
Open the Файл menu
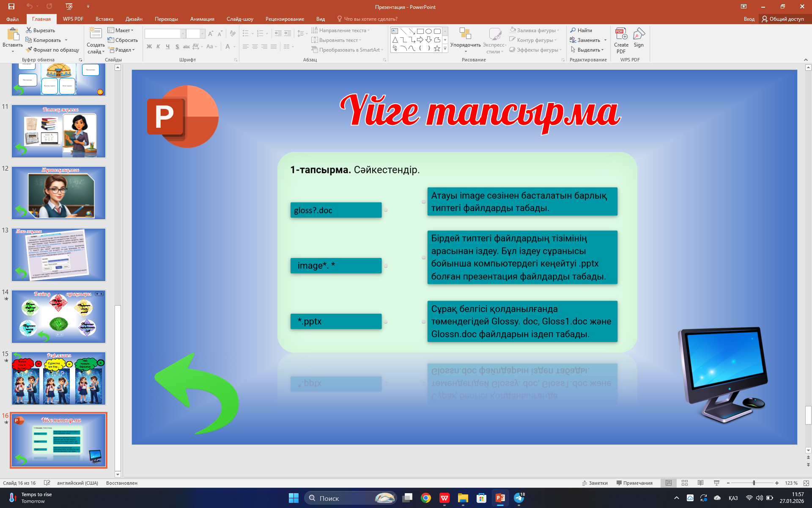click(12, 19)
